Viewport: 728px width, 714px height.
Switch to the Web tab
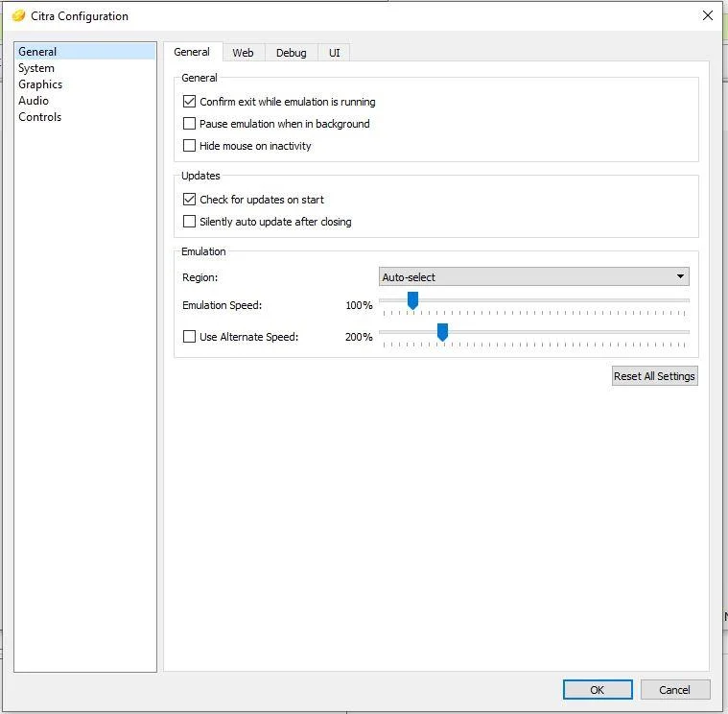tap(244, 53)
